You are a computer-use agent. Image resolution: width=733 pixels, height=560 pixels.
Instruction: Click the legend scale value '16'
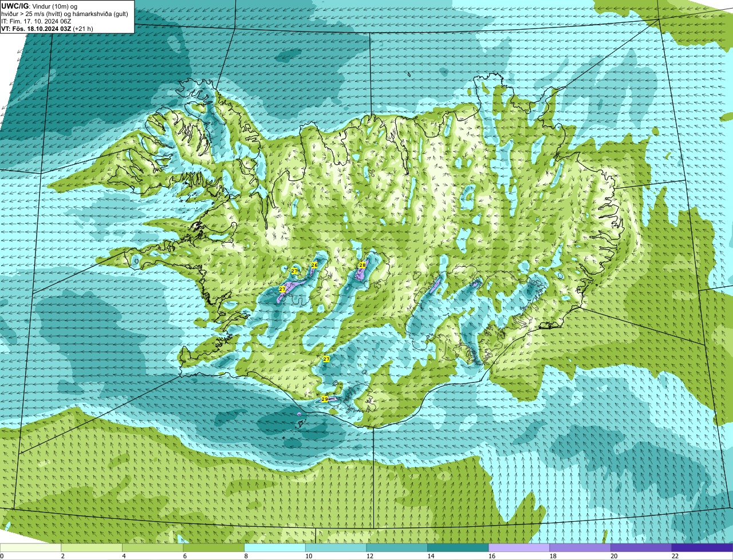492,556
